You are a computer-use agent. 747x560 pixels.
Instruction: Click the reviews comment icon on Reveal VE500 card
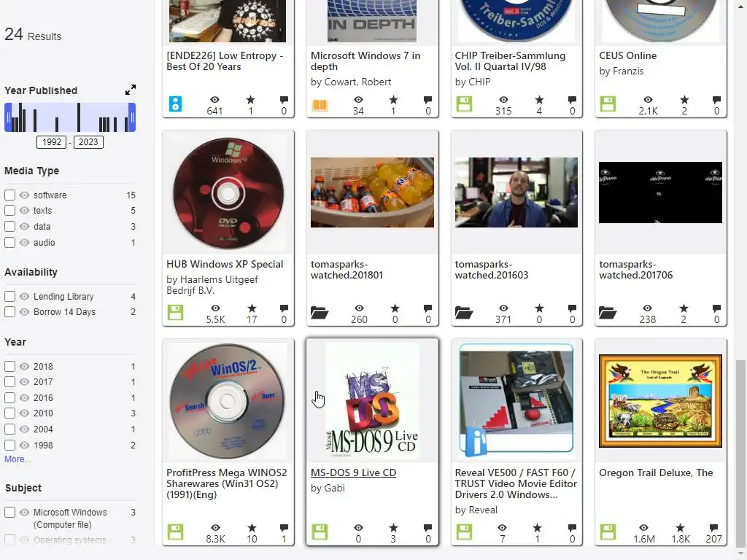pyautogui.click(x=572, y=528)
